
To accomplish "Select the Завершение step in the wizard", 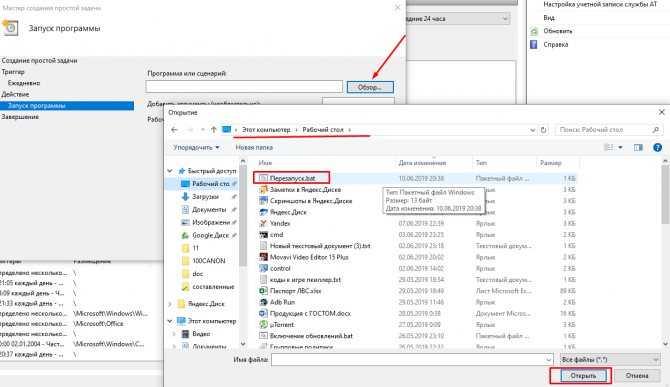I will tap(20, 117).
